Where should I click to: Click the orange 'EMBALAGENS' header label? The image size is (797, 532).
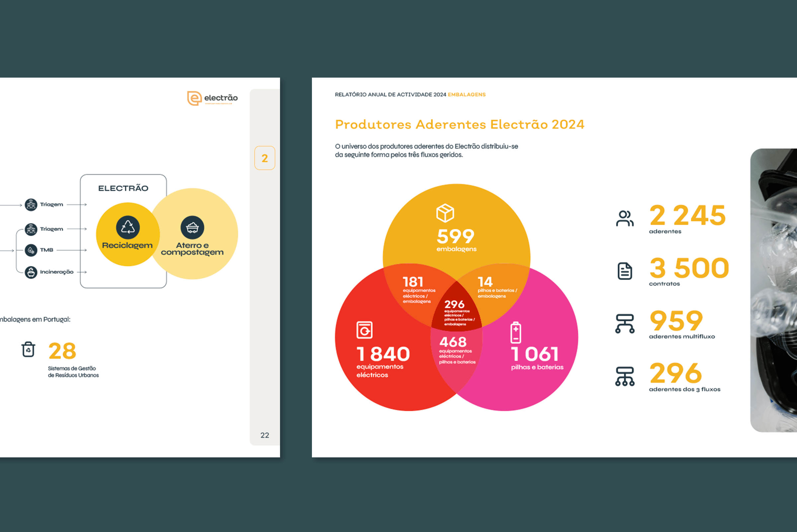click(x=467, y=95)
